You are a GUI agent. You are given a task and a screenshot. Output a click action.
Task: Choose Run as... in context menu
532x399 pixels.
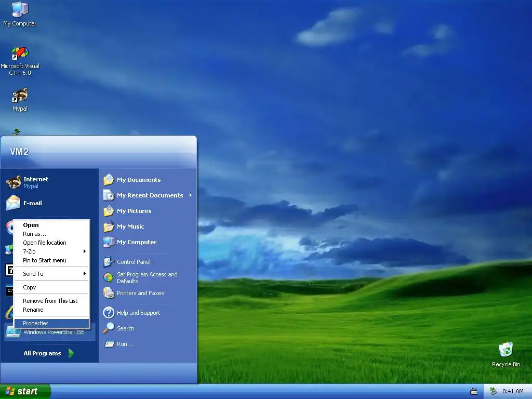tap(51, 234)
